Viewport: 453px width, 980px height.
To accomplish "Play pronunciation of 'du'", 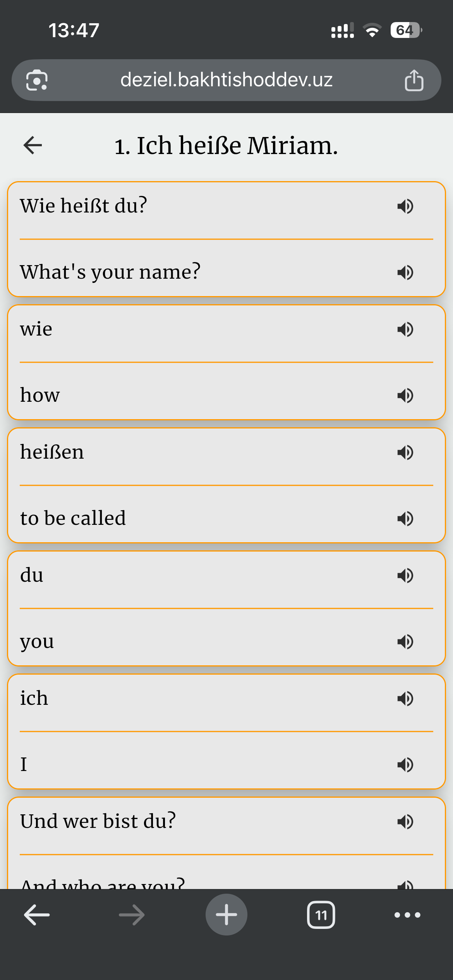I will coord(405,576).
